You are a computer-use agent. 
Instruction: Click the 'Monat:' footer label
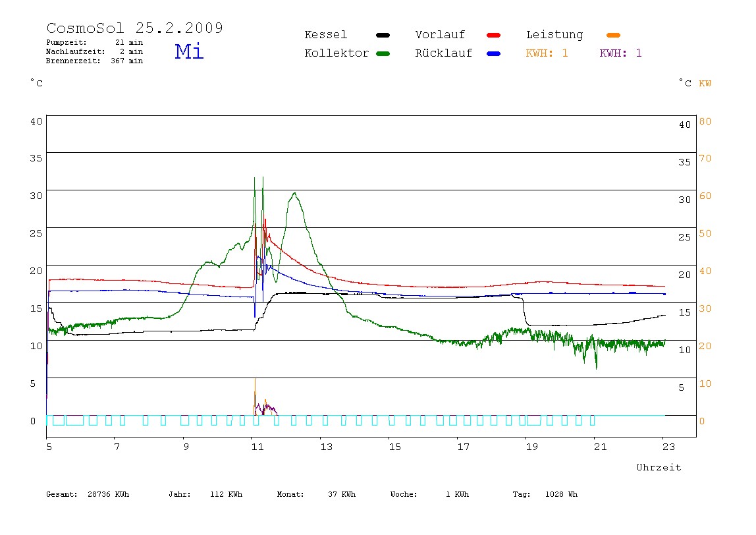tap(290, 494)
